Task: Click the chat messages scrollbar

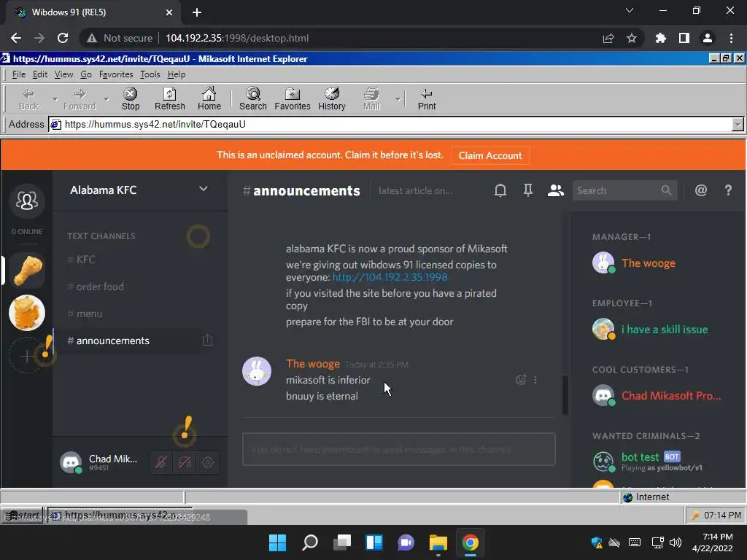Action: pos(565,395)
